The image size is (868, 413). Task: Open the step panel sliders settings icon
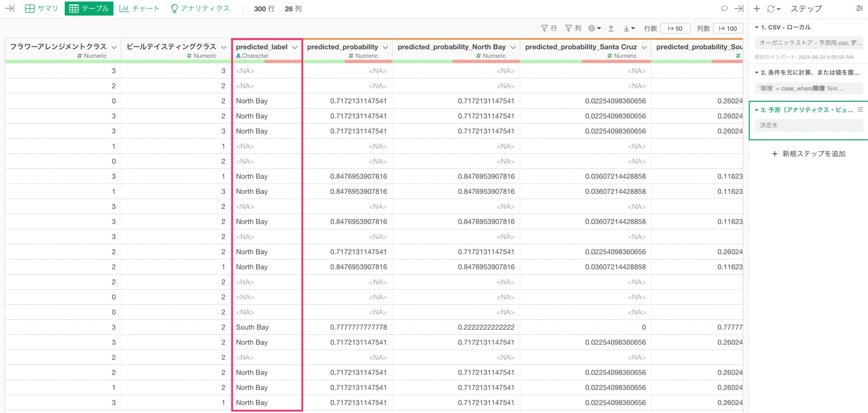pos(859,9)
